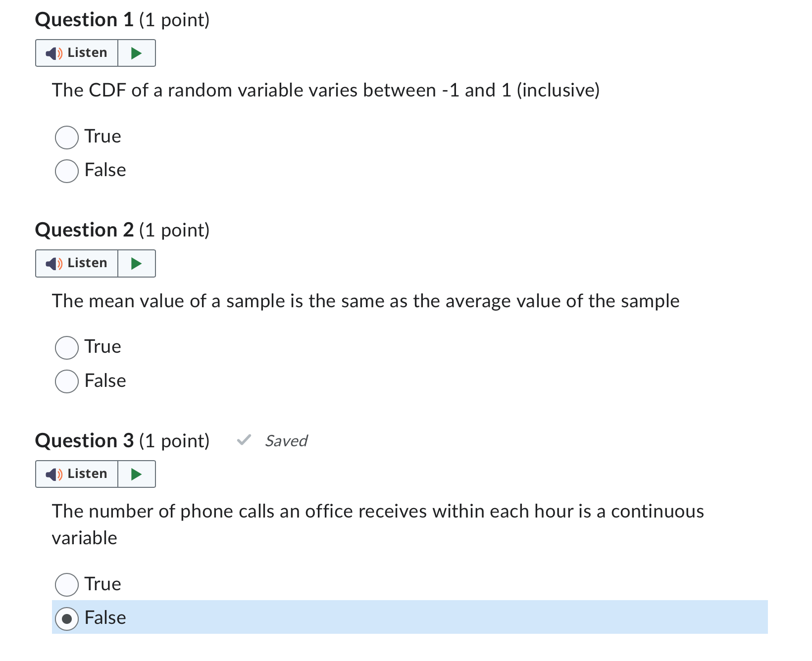812x661 pixels.
Task: Click the green play icon for Question 2
Action: (x=137, y=263)
